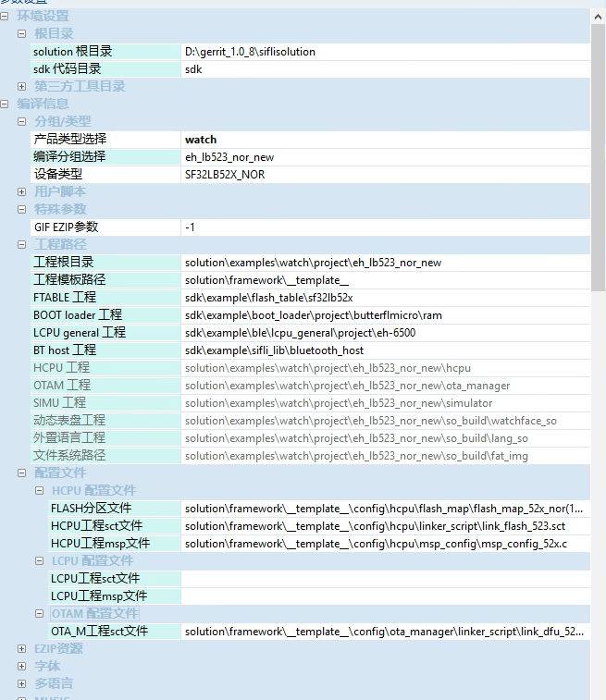606x700 pixels.
Task: Select the OTA_M工程sct文件 label
Action: click(99, 632)
